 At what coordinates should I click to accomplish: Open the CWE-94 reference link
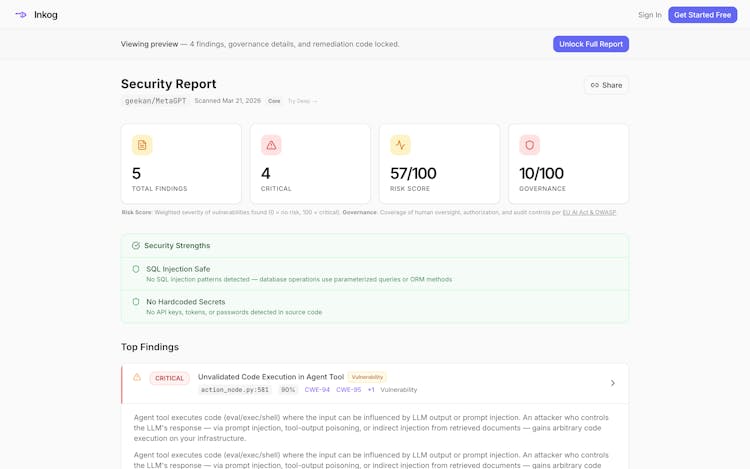(x=317, y=390)
